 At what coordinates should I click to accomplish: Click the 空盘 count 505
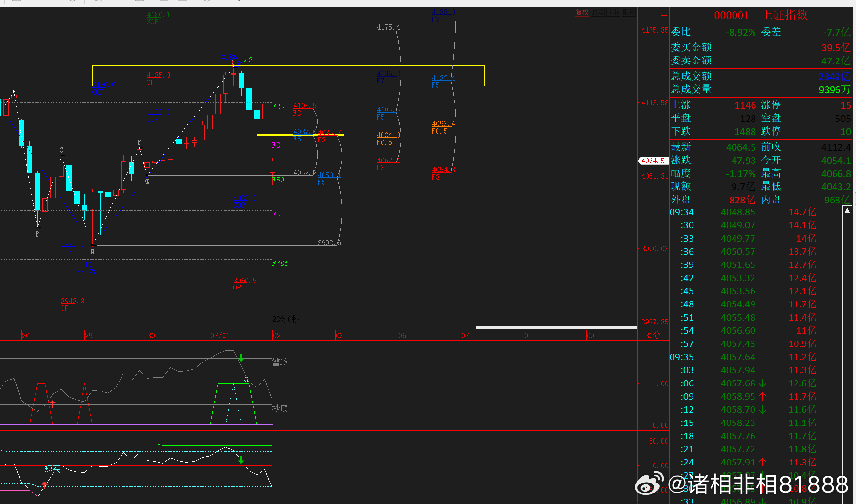pos(843,119)
